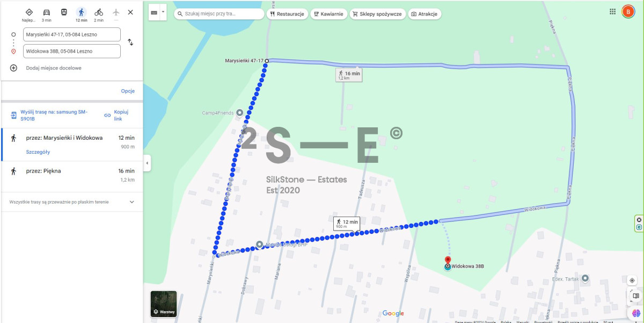Viewport: 644px width, 323px height.
Task: Open the Google apps grid
Action: coord(613,11)
